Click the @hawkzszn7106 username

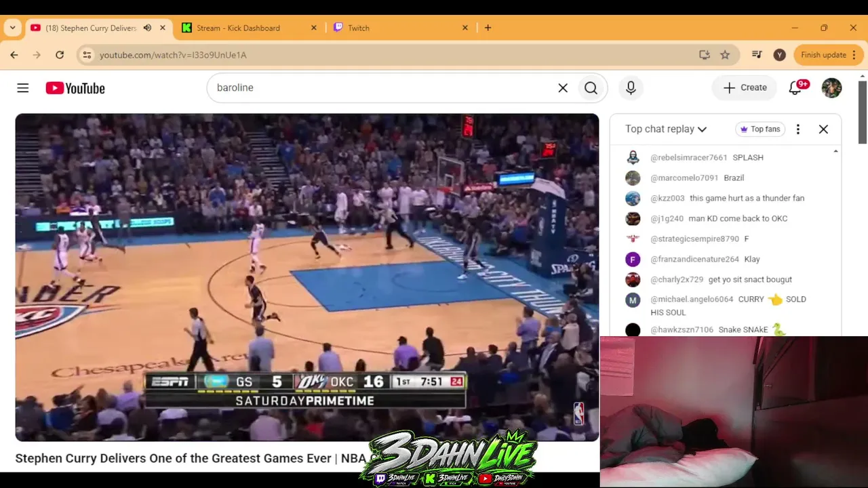[x=682, y=329]
